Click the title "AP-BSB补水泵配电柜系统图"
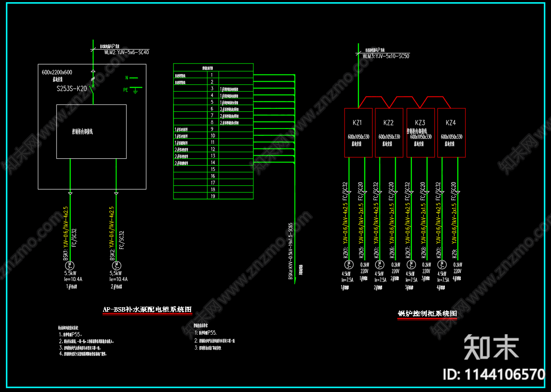Viewport: 551px width, 392px height. coord(147,309)
